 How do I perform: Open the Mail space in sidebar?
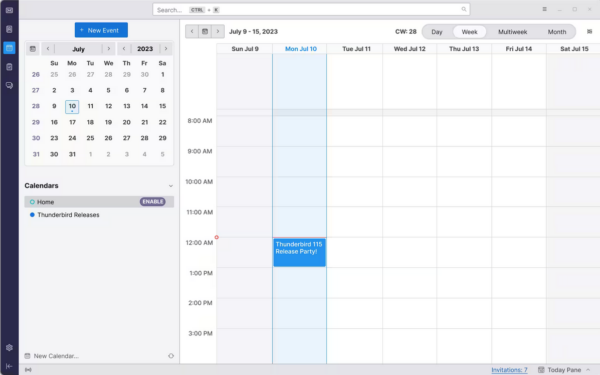pyautogui.click(x=9, y=10)
